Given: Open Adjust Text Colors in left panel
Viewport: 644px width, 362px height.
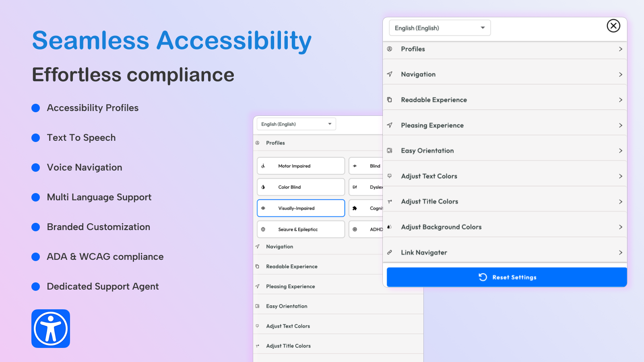Looking at the screenshot, I should (288, 326).
